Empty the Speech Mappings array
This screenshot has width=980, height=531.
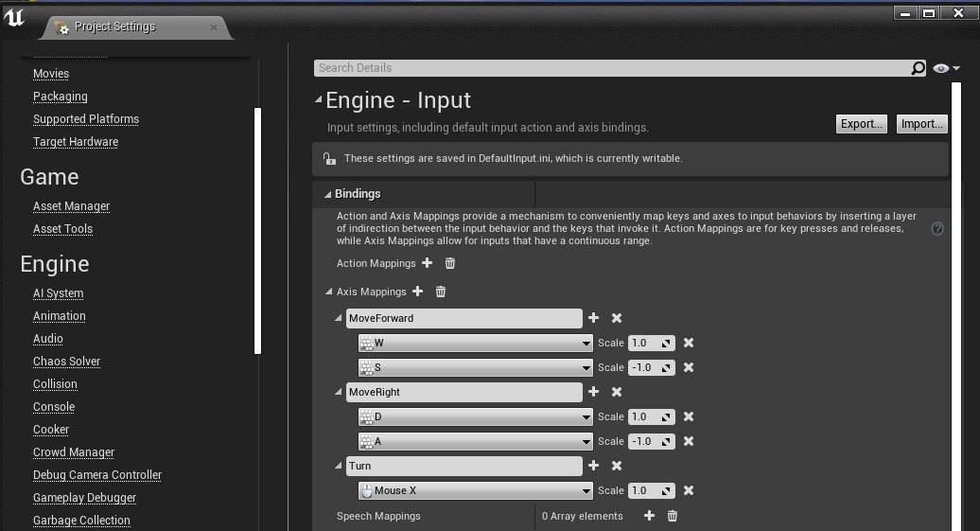pos(673,516)
